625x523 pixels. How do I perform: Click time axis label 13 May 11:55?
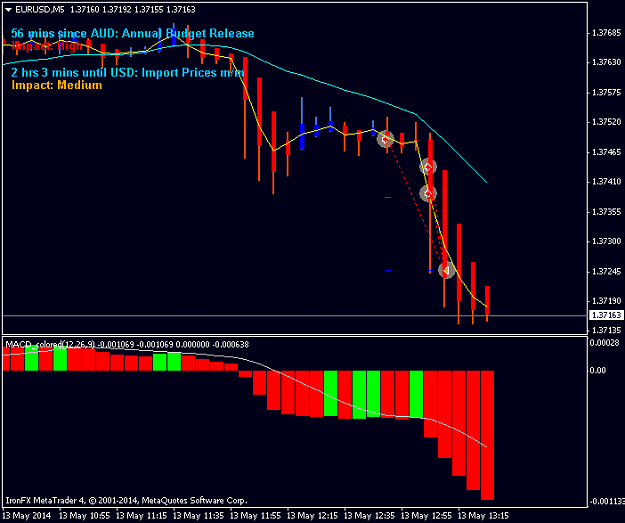(x=256, y=516)
